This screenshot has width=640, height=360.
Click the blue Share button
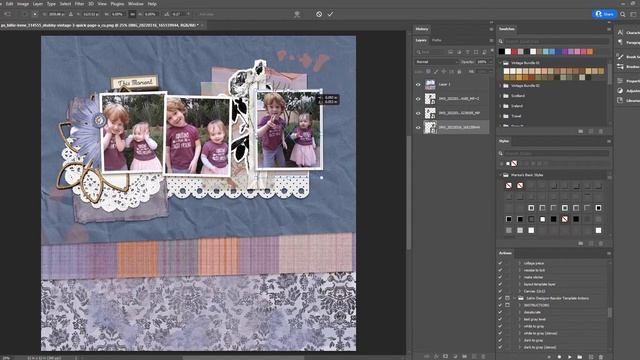[604, 14]
